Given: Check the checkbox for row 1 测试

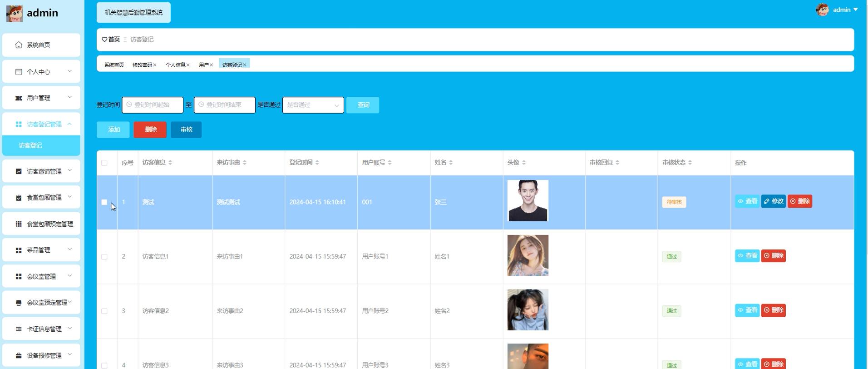Looking at the screenshot, I should pos(104,202).
